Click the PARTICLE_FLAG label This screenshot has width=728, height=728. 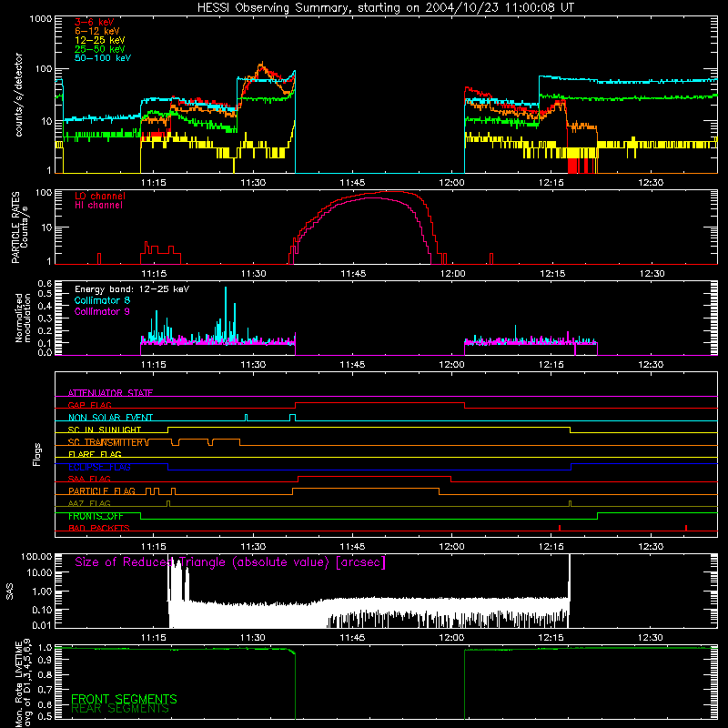coord(102,490)
